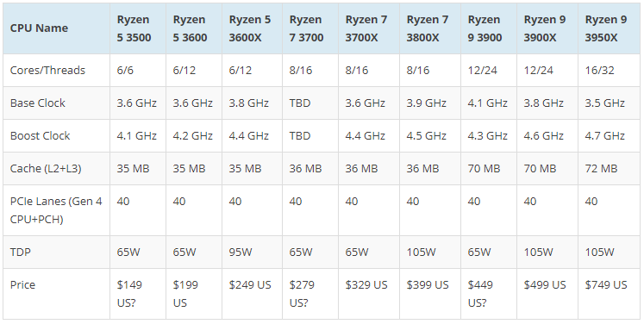Viewport: 644px width, 324px height.
Task: Click the $749 US price cell
Action: click(x=610, y=294)
